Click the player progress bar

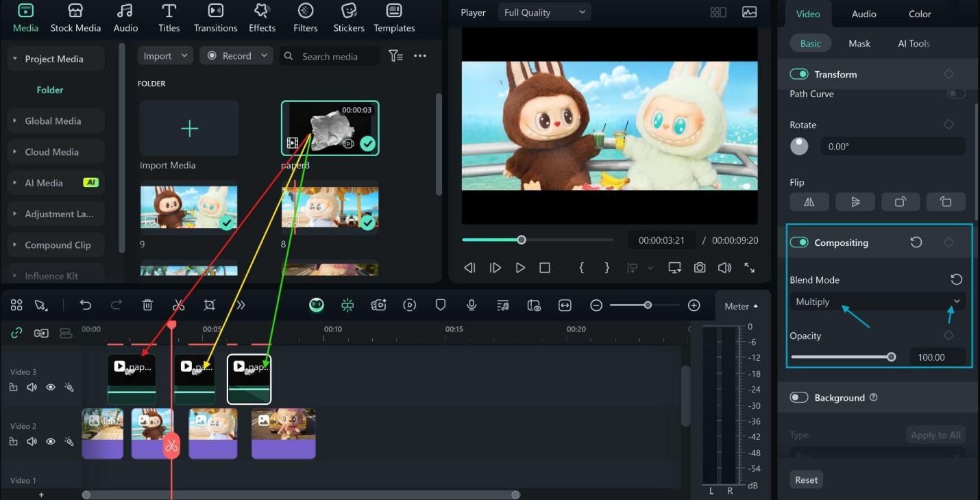pos(537,240)
